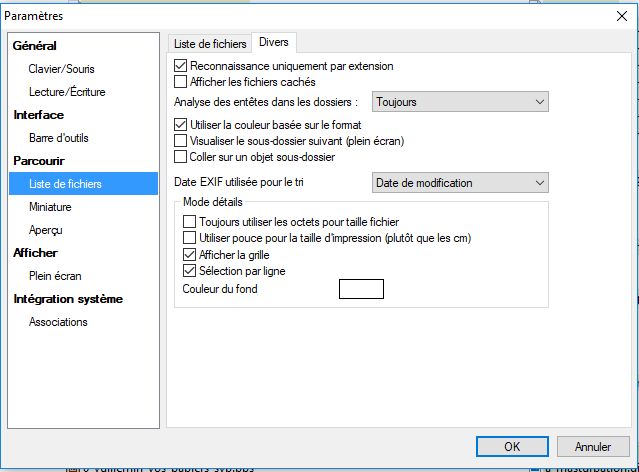Disable 'Afficher la grille' checkbox
Viewport: 639px width, 472px height.
[x=191, y=255]
